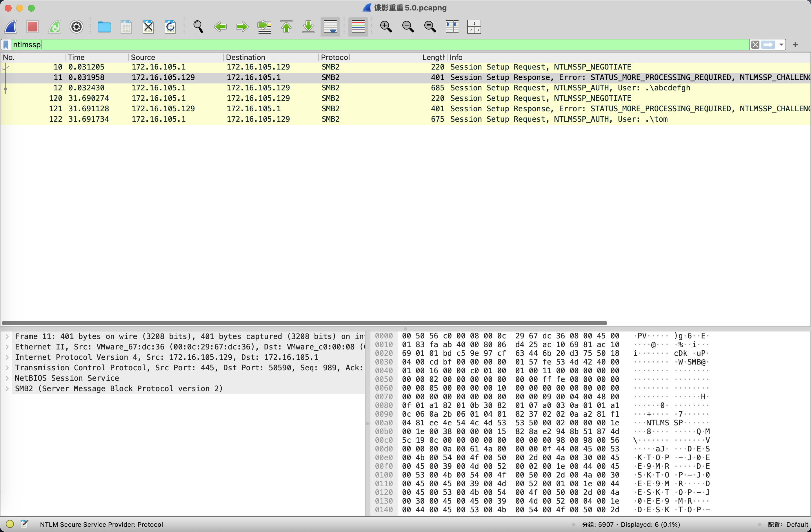This screenshot has width=811, height=532.
Task: Go to specified packet icon
Action: [x=264, y=27]
